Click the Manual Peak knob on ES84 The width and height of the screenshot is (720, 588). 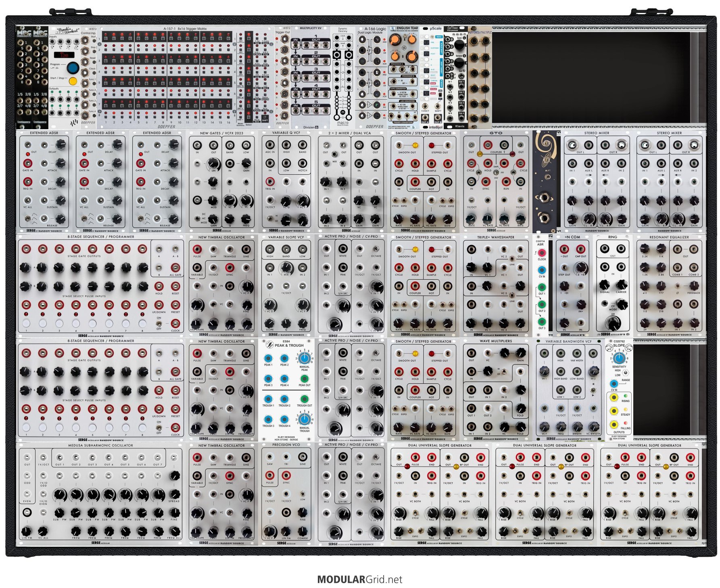point(305,358)
